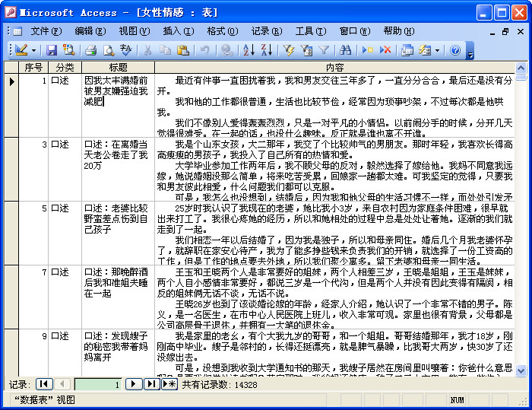Open the 编辑(E) menu
The width and height of the screenshot is (532, 410).
pos(90,31)
